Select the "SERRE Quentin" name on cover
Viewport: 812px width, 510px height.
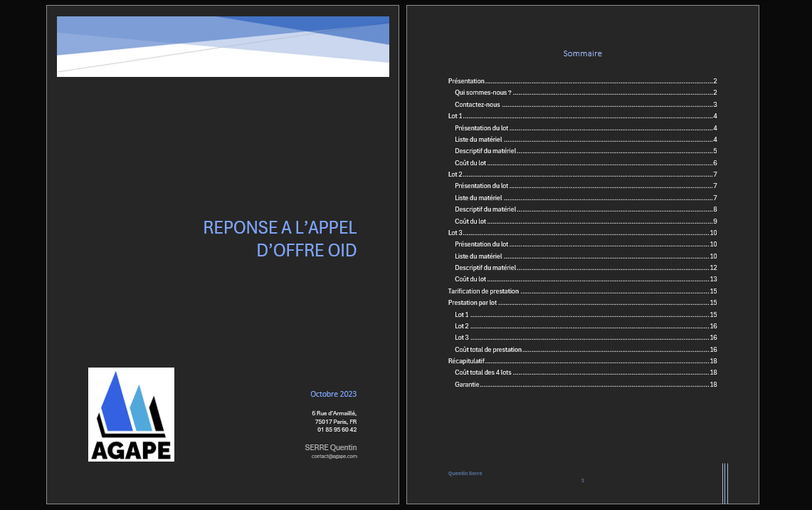[x=330, y=447]
